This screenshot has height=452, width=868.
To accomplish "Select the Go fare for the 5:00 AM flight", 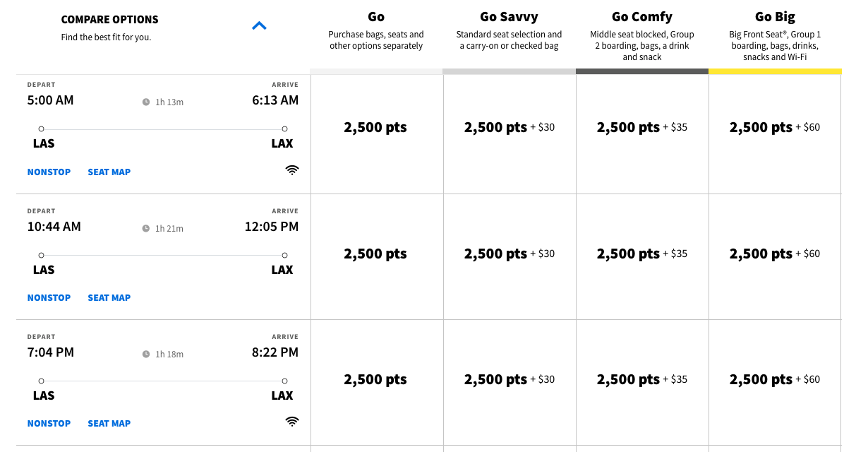I will (x=375, y=127).
